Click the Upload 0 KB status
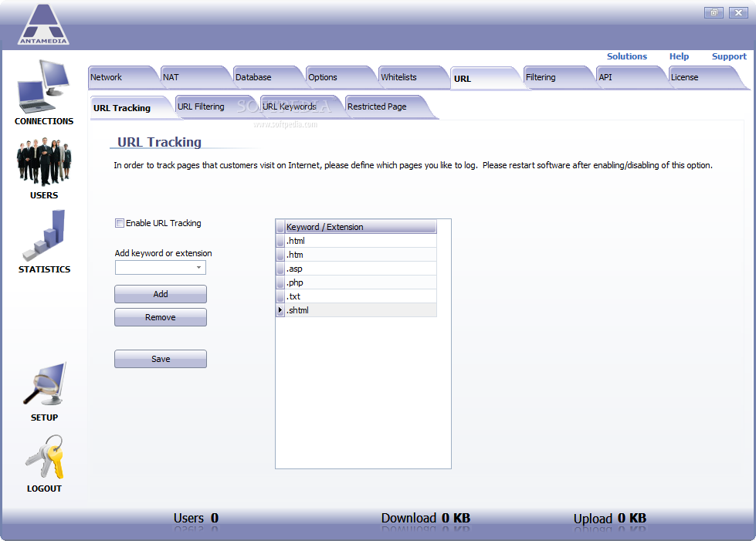Screen dimensions: 756x541 610,519
